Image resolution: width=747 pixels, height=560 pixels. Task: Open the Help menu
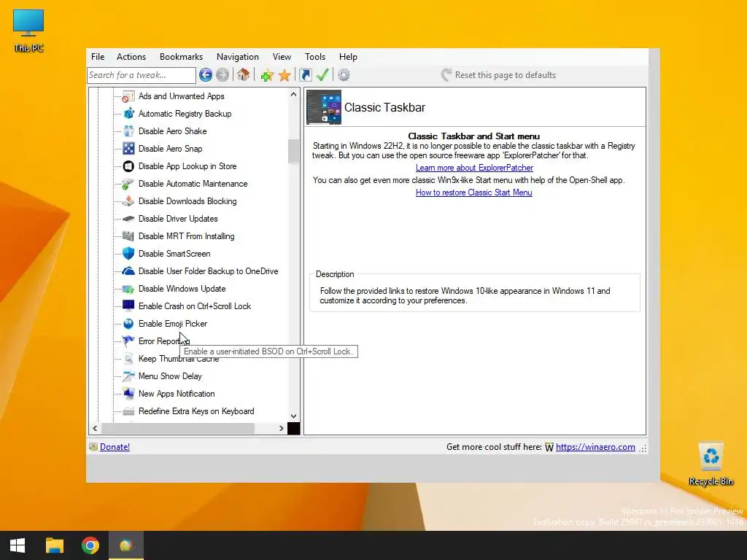coord(348,57)
